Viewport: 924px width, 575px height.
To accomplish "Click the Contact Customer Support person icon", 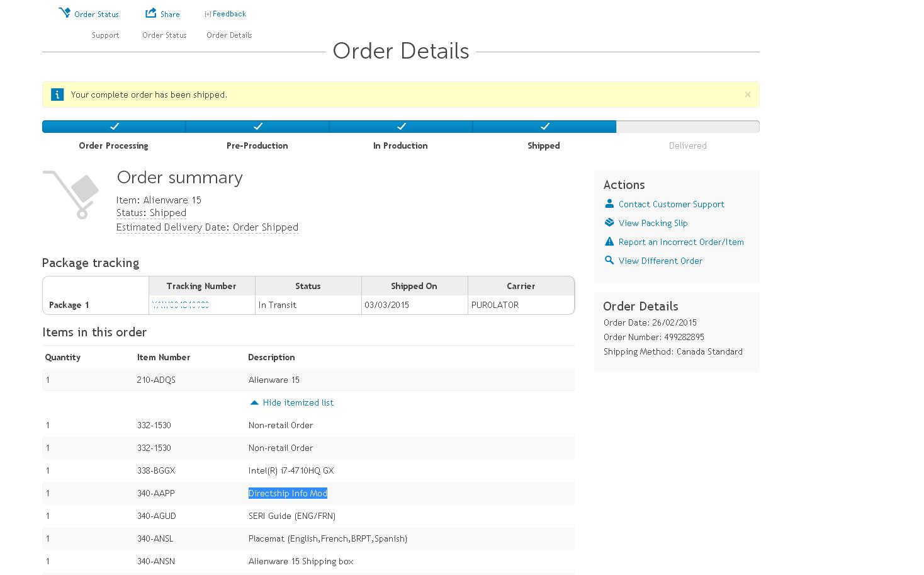I will 609,203.
